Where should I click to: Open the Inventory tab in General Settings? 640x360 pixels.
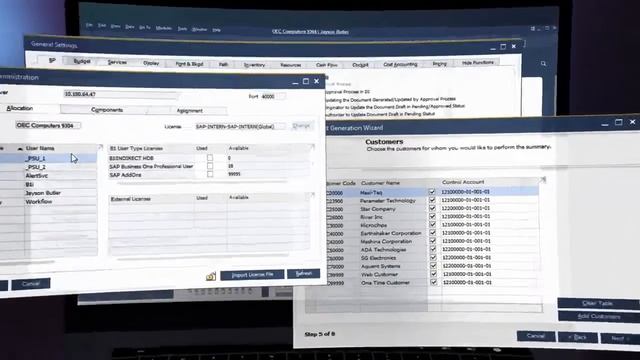tap(254, 65)
